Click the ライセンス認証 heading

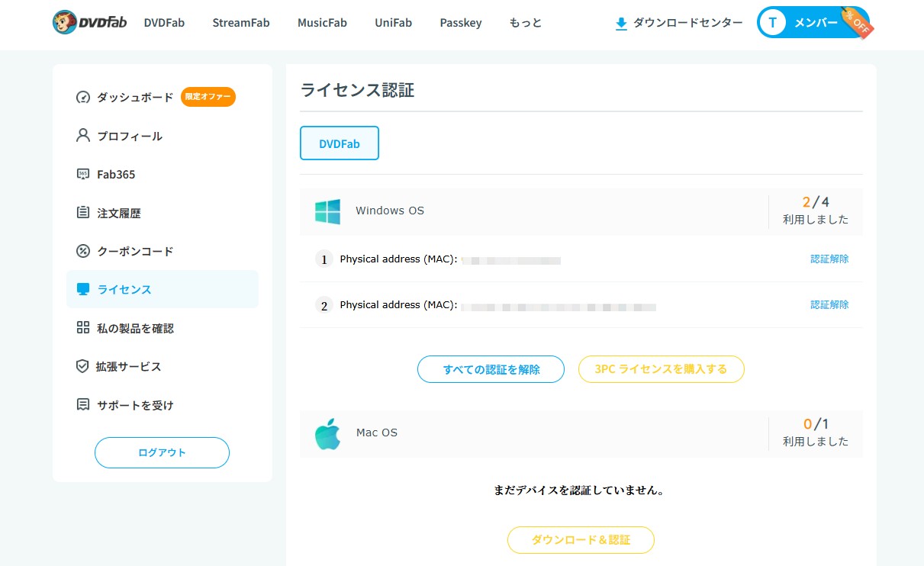(357, 90)
